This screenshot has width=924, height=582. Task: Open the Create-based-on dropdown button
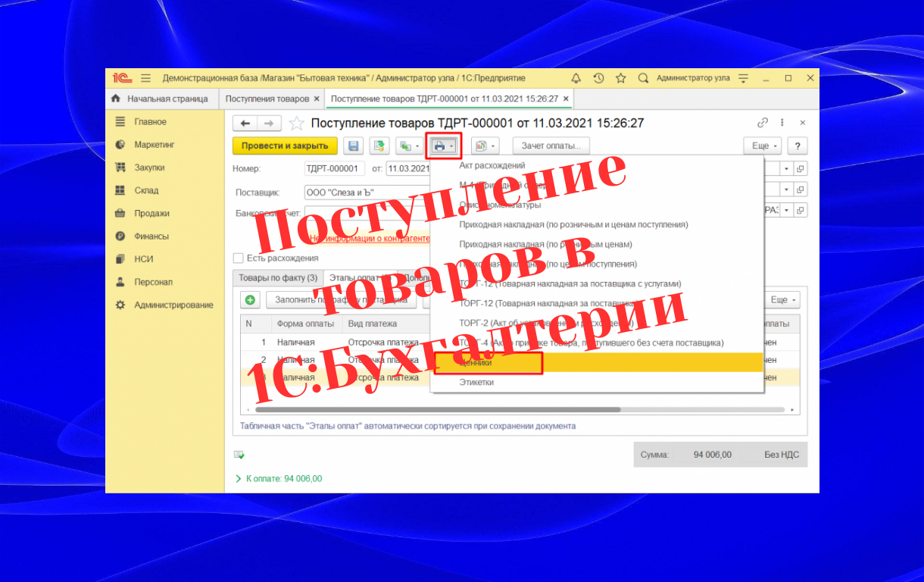tap(410, 145)
